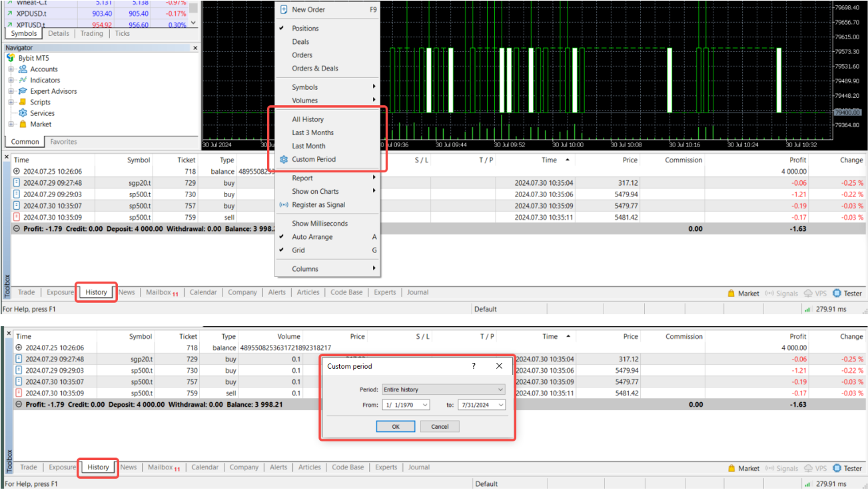
Task: Click the Services gear icon in Navigator
Action: click(23, 113)
